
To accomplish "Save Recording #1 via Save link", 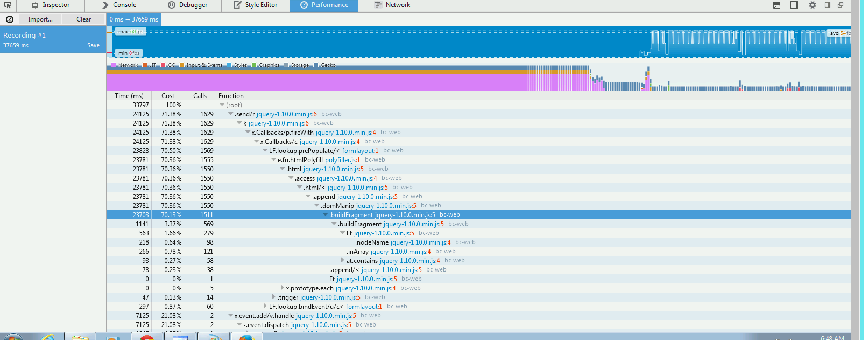I will (x=93, y=46).
